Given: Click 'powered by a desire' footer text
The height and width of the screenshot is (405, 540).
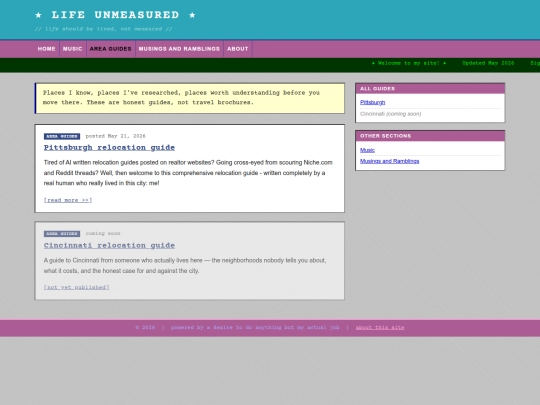Looking at the screenshot, I should click(x=255, y=328).
